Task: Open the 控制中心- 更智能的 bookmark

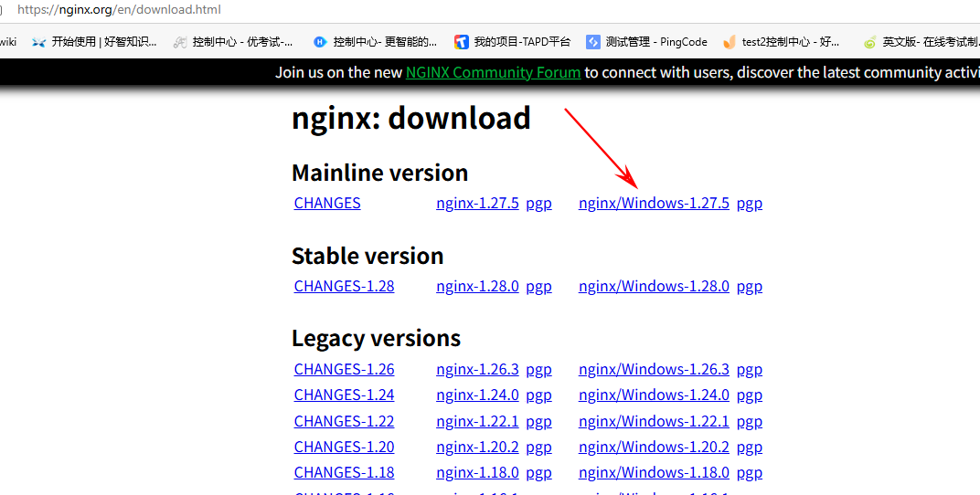Action: pyautogui.click(x=375, y=42)
